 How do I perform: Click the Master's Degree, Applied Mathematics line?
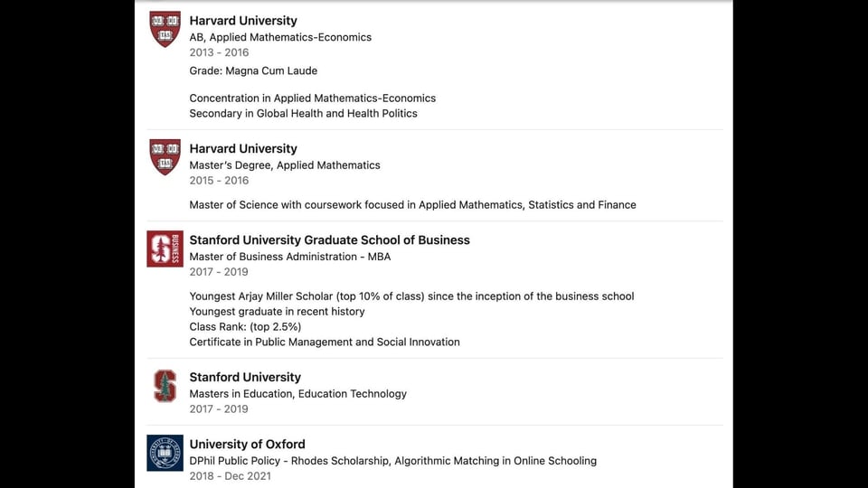(x=285, y=164)
